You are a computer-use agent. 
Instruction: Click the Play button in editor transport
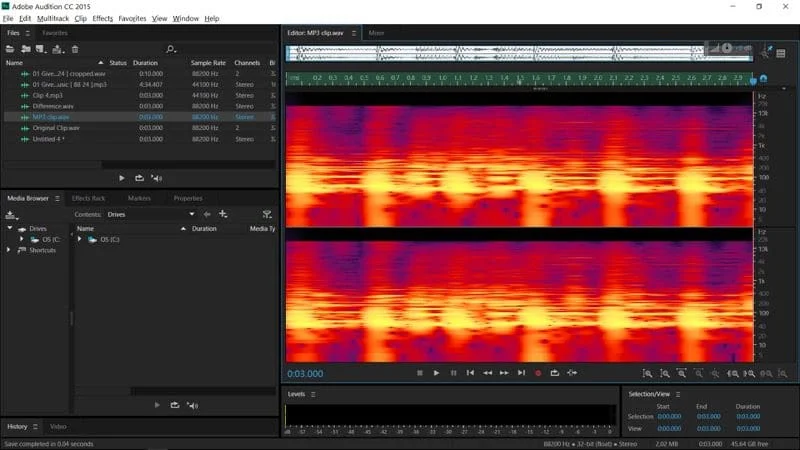pos(436,373)
